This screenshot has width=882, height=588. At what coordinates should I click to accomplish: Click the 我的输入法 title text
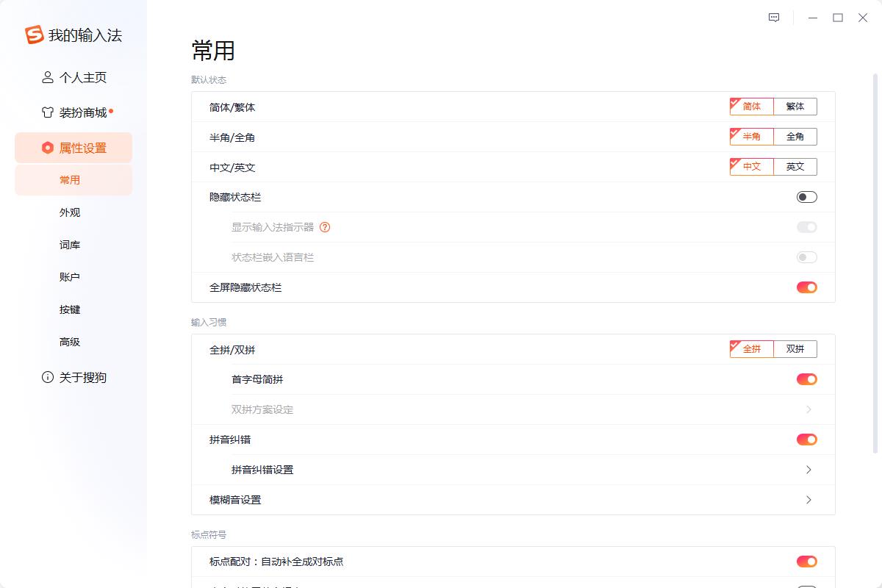tap(85, 35)
